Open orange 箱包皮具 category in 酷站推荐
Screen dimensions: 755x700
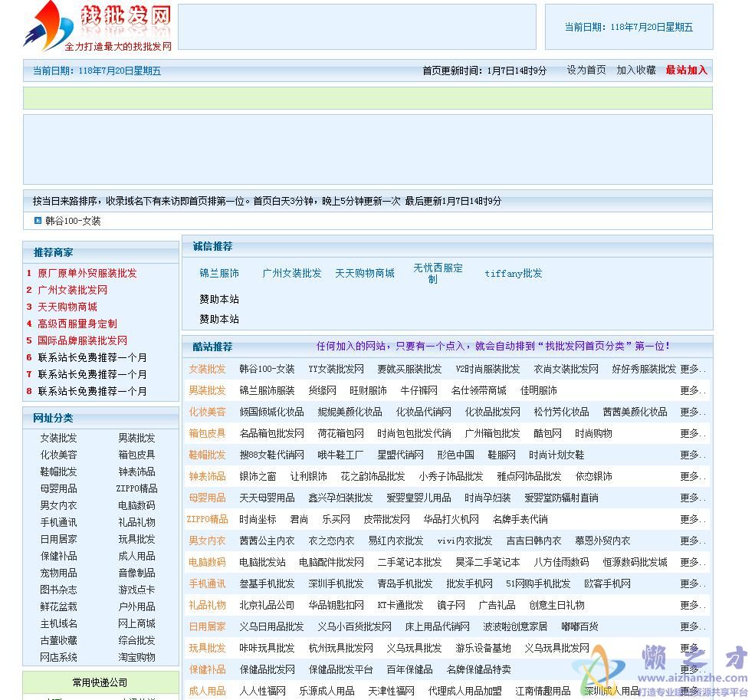tap(207, 433)
